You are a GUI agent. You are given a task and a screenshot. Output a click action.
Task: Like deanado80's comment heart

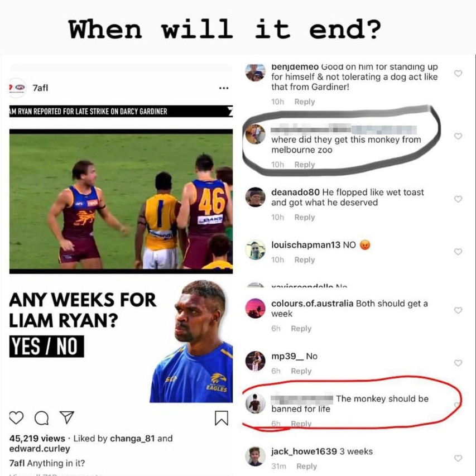458,199
